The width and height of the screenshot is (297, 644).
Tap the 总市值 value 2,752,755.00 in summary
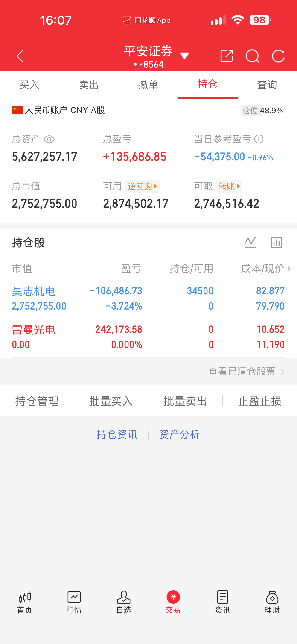pos(44,204)
